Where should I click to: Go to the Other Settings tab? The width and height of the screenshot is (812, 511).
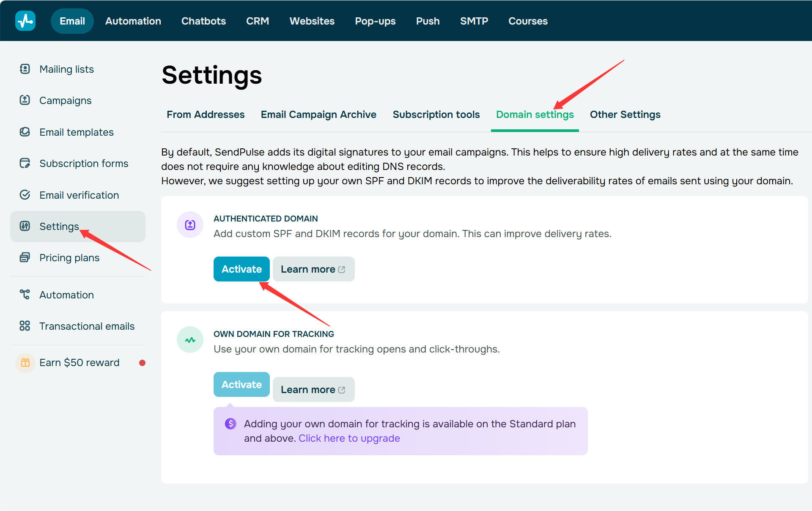pos(625,115)
